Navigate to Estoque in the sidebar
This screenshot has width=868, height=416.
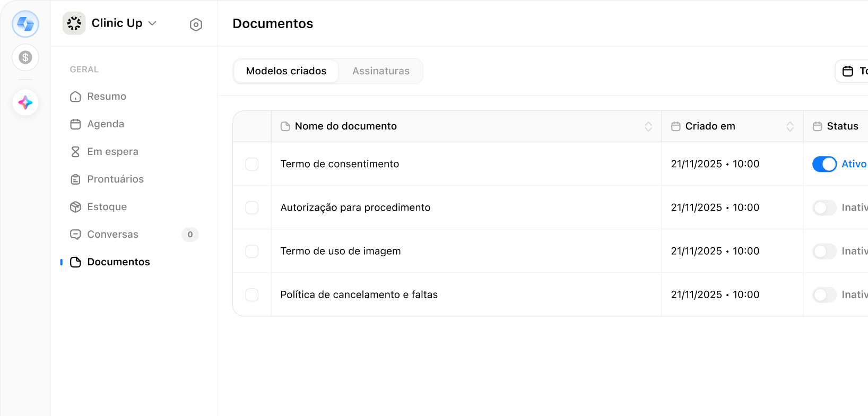tap(107, 207)
